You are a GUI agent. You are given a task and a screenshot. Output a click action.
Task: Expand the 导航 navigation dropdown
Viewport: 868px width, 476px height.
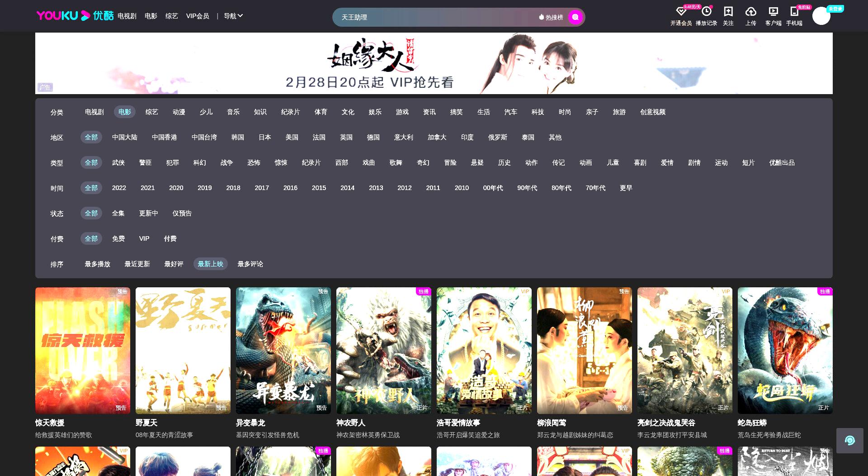pos(233,16)
